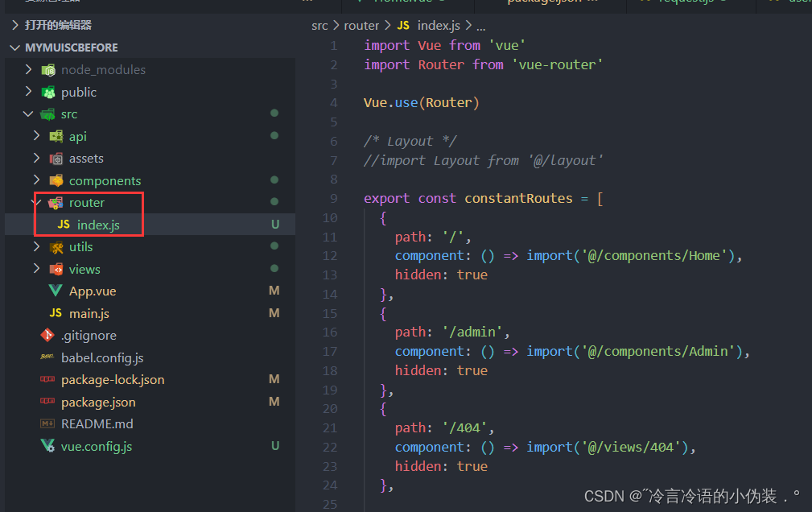The height and width of the screenshot is (512, 812).
Task: Click the babel icon beside babel.config.js
Action: point(47,357)
